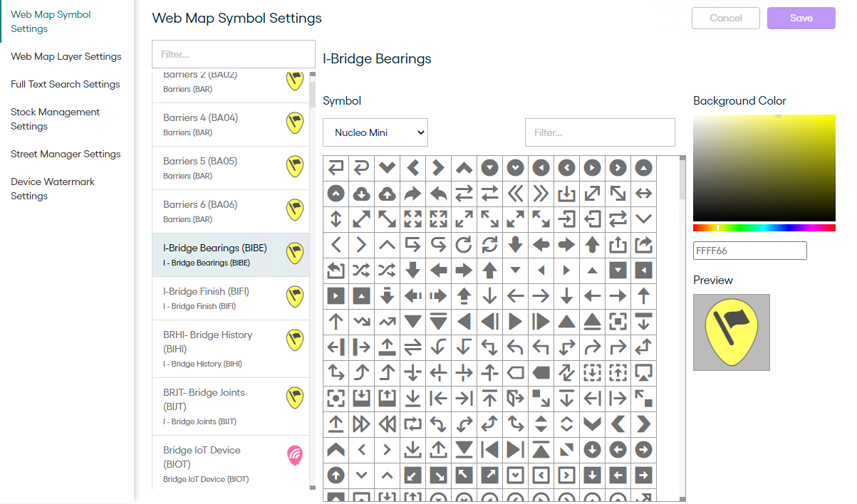Select the horizontal double-headed arrow symbol
The width and height of the screenshot is (857, 504).
pos(643,193)
